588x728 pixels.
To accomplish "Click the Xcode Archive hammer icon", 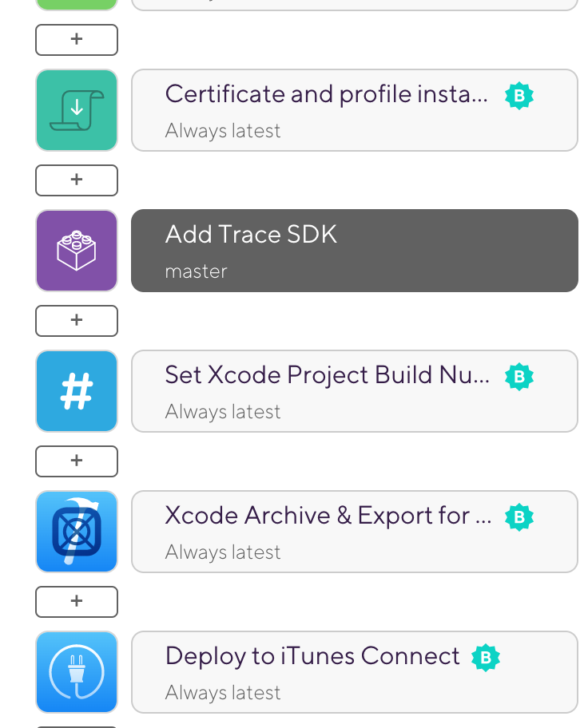I will (77, 532).
